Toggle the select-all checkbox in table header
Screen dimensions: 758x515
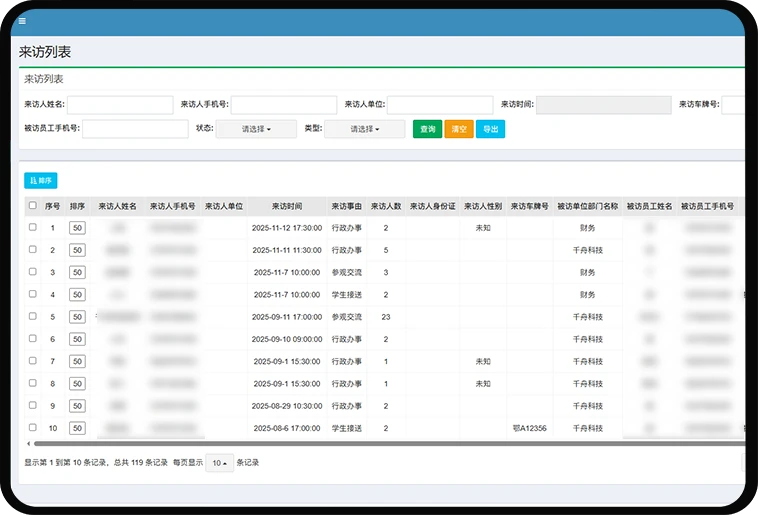[x=32, y=206]
